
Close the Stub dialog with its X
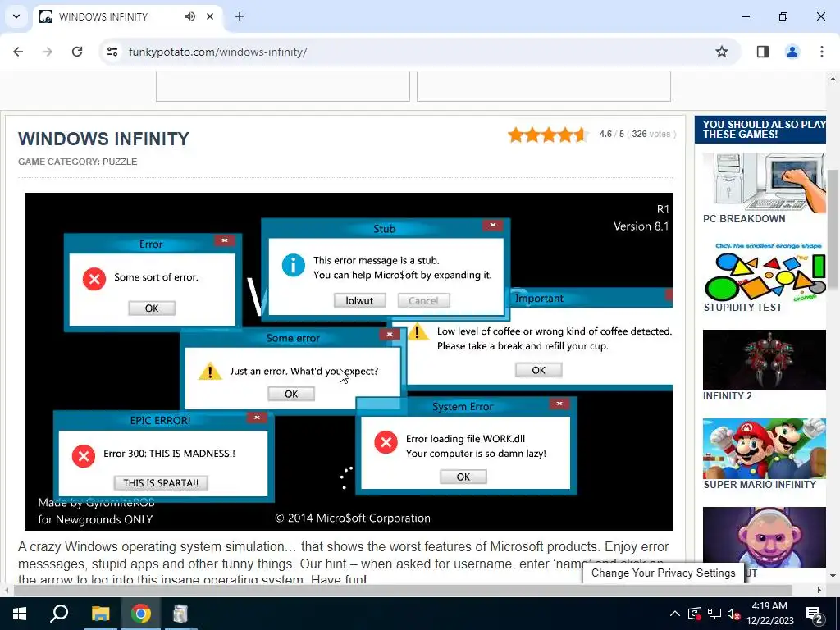click(493, 225)
